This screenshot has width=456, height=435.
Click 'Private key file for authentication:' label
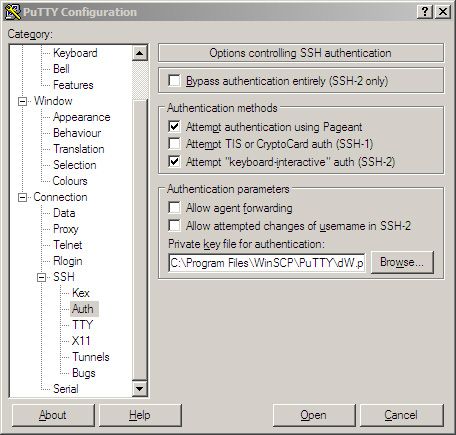[x=246, y=244]
